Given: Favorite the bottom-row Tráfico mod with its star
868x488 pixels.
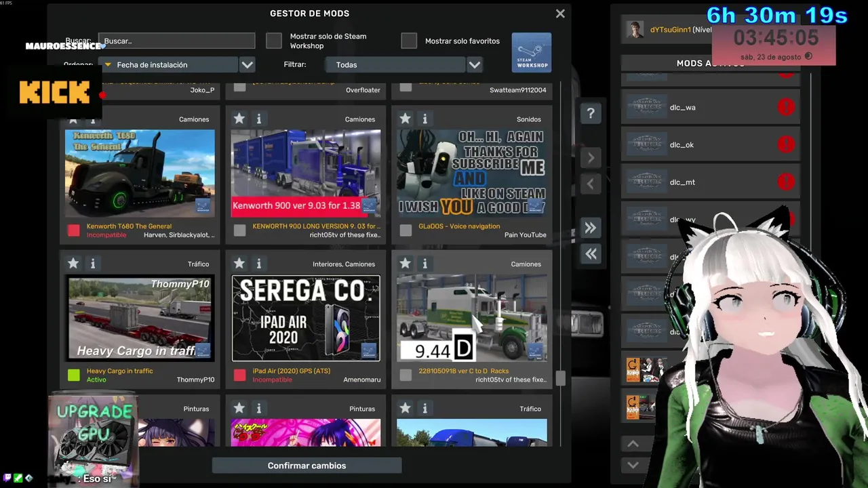Looking at the screenshot, I should [x=405, y=408].
